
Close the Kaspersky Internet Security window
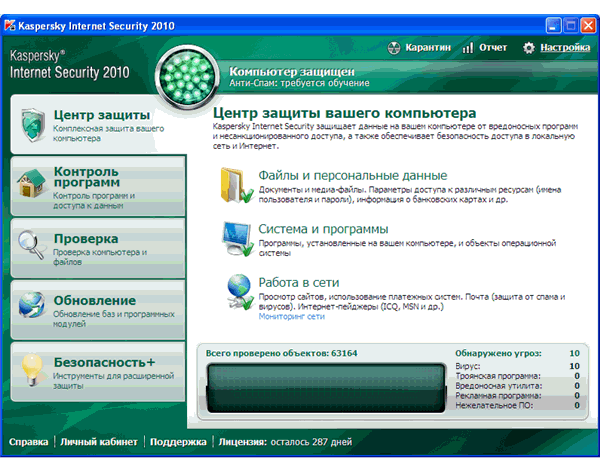tap(588, 26)
